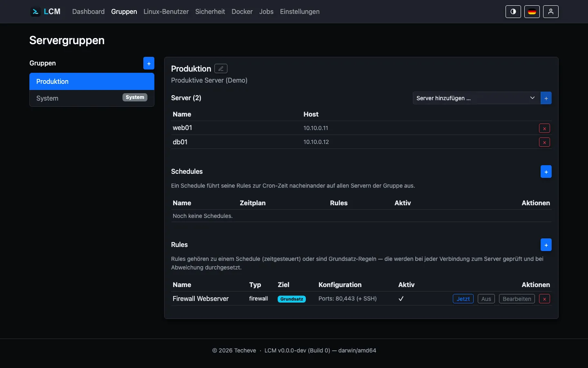Open the Jobs nav item

coord(266,11)
